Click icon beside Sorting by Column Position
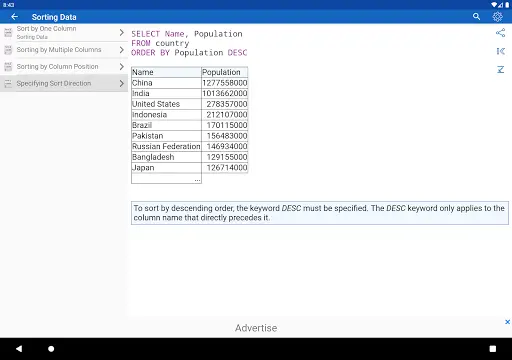 8,67
